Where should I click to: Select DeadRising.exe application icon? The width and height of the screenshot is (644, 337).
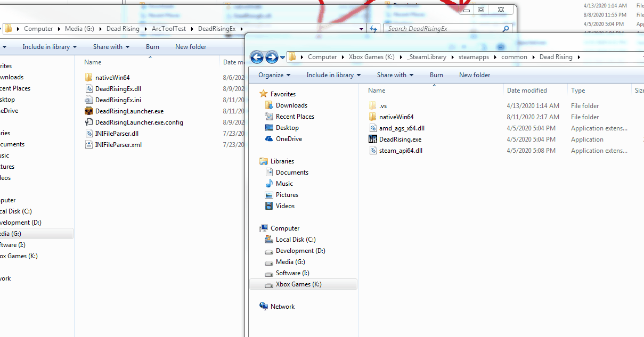pyautogui.click(x=373, y=139)
